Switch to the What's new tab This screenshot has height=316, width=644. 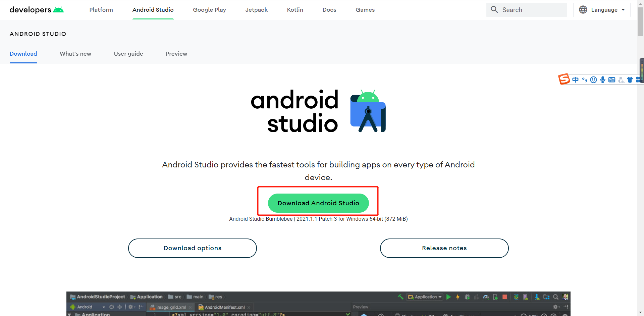click(75, 54)
